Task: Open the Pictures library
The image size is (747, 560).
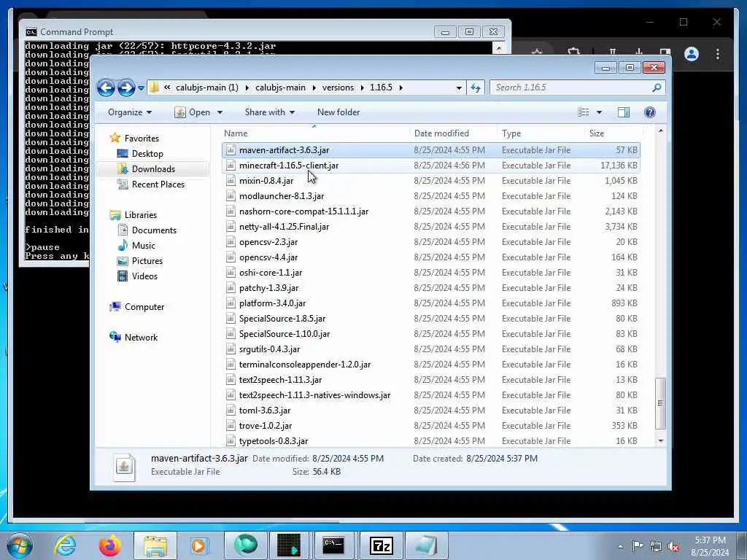Action: pos(147,261)
